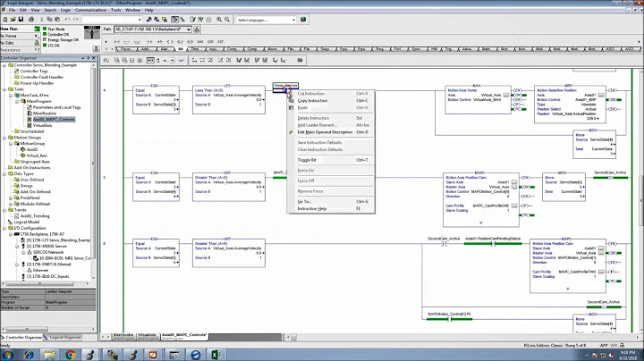Expand the Module-Defined node
The height and width of the screenshot is (361, 644).
pos(11,204)
